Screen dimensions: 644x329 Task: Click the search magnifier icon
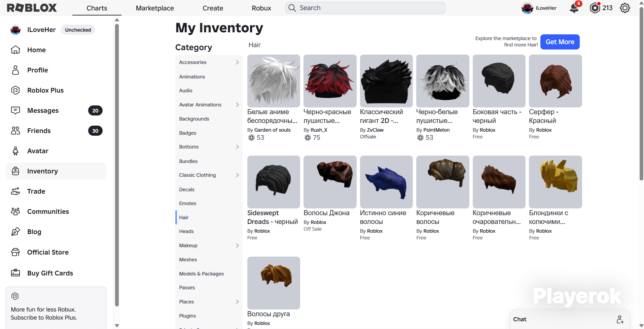(292, 8)
